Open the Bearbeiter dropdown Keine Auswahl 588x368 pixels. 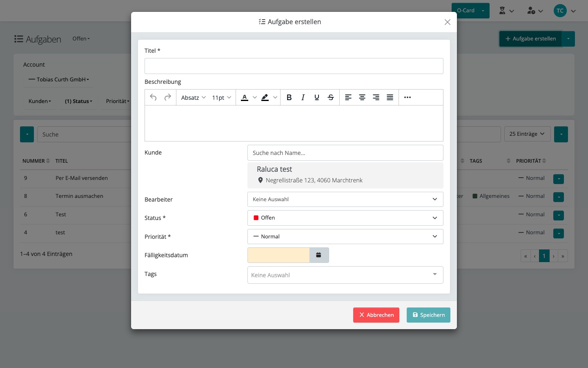click(x=345, y=199)
